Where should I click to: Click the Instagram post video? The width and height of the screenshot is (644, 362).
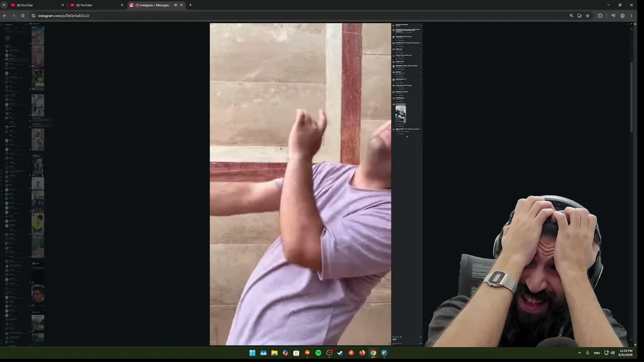(300, 184)
